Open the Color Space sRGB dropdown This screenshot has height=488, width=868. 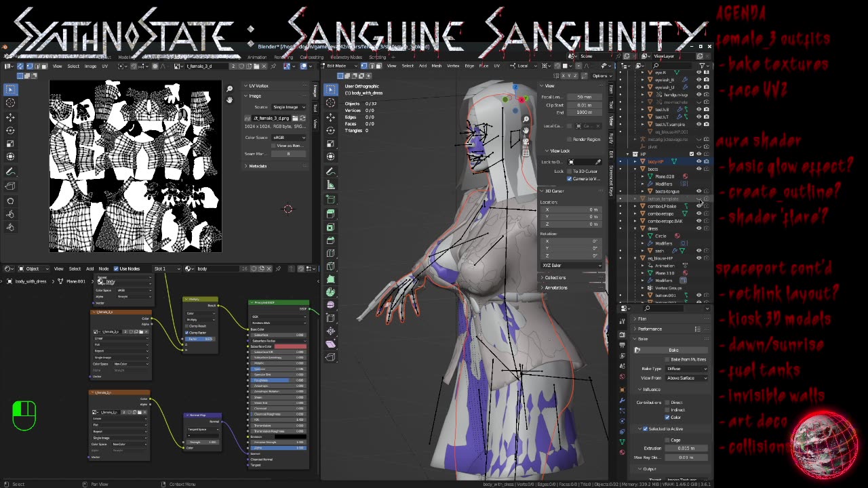(x=290, y=138)
